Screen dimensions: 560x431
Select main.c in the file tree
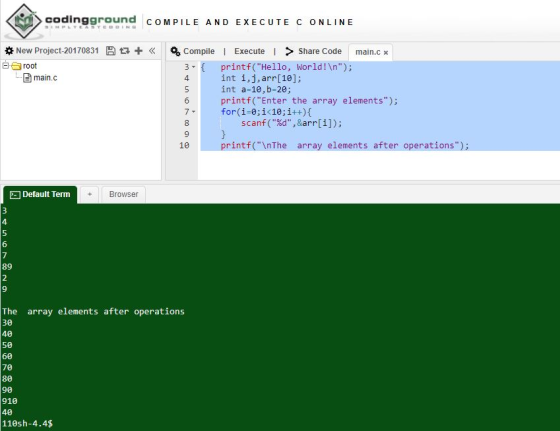click(45, 77)
